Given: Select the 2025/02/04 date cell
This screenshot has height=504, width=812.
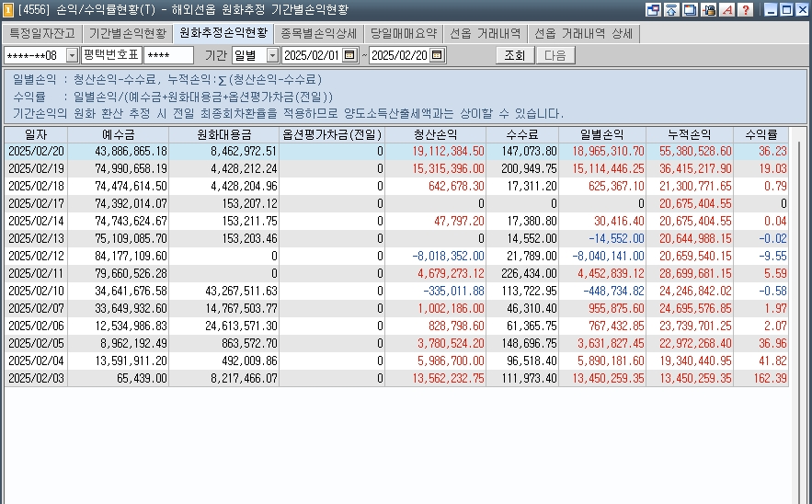Looking at the screenshot, I should [36, 361].
